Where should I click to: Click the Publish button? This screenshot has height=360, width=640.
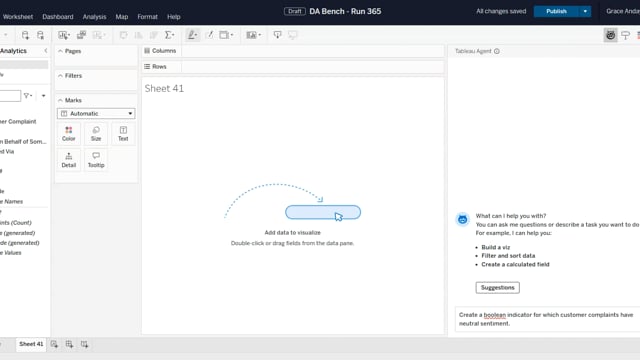pyautogui.click(x=556, y=11)
